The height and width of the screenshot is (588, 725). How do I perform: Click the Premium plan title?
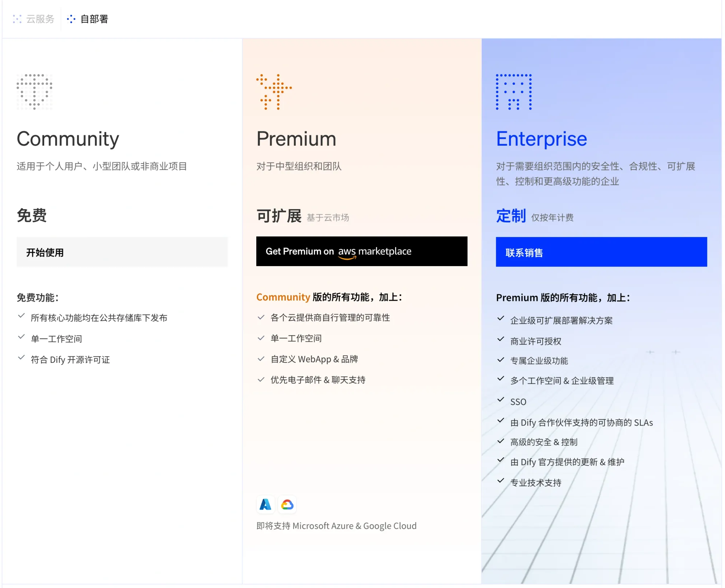tap(296, 139)
